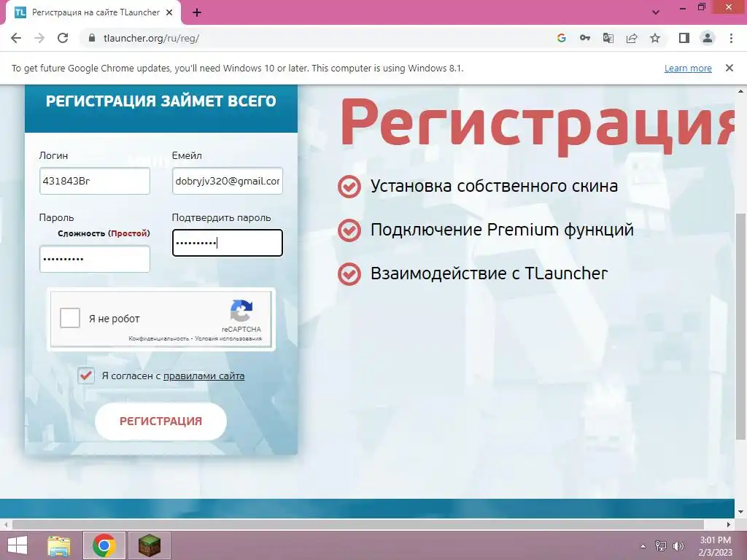View site info via the lock icon

(x=92, y=38)
